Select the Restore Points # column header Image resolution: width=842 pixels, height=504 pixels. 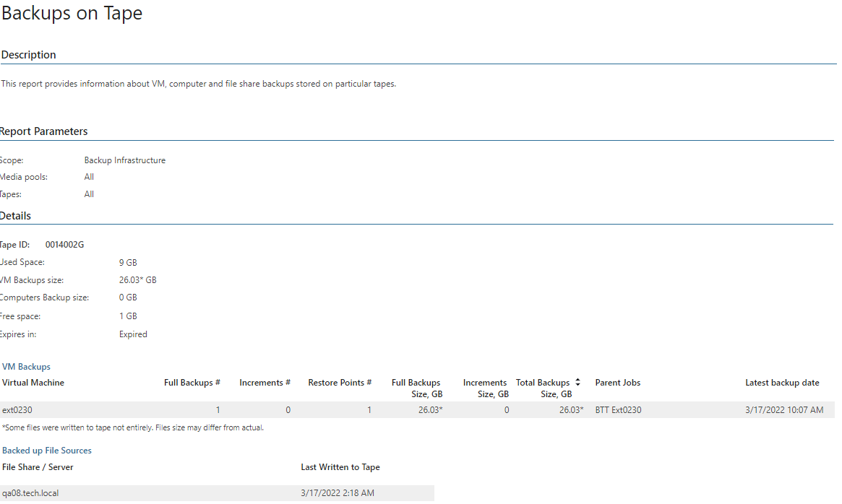click(x=340, y=383)
